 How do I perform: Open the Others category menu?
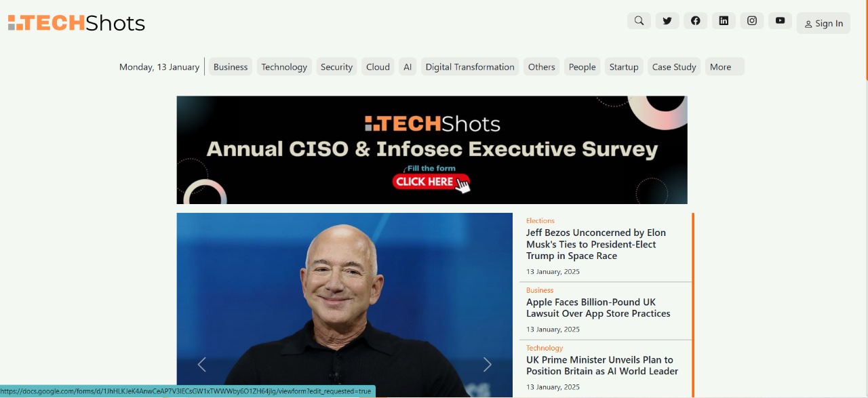tap(542, 66)
